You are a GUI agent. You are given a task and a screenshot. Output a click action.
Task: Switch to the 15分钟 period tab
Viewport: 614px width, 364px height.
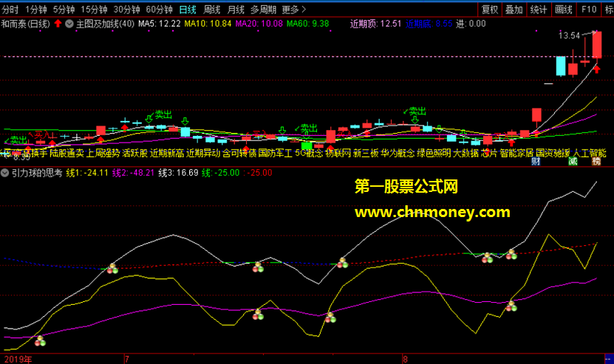tap(94, 10)
